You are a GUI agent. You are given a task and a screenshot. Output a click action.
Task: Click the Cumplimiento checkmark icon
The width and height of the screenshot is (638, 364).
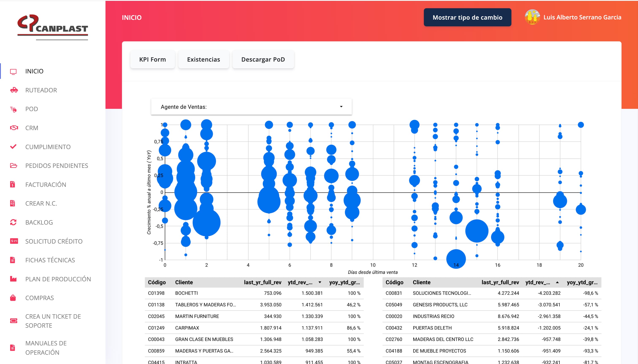tap(13, 147)
